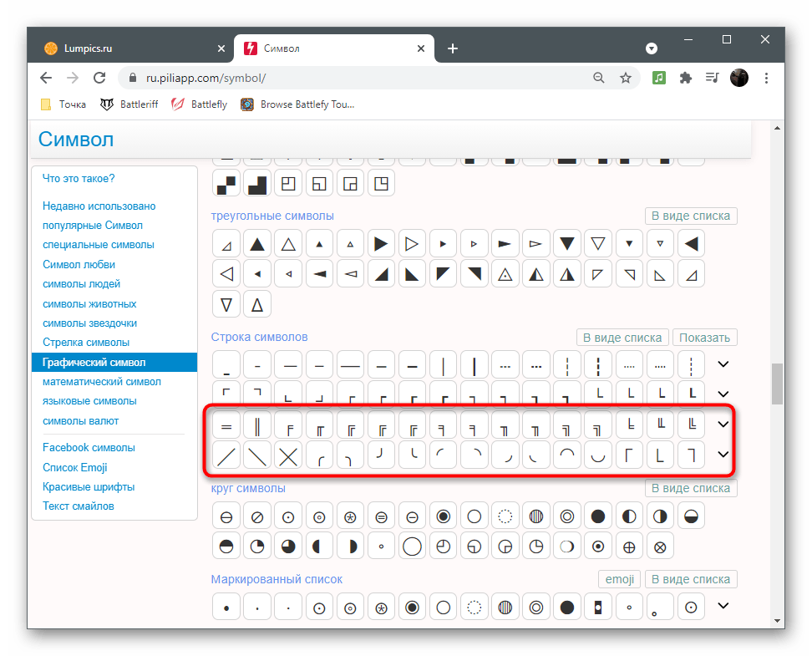Expand the bullet list symbols row
The image size is (812, 656).
(x=723, y=606)
